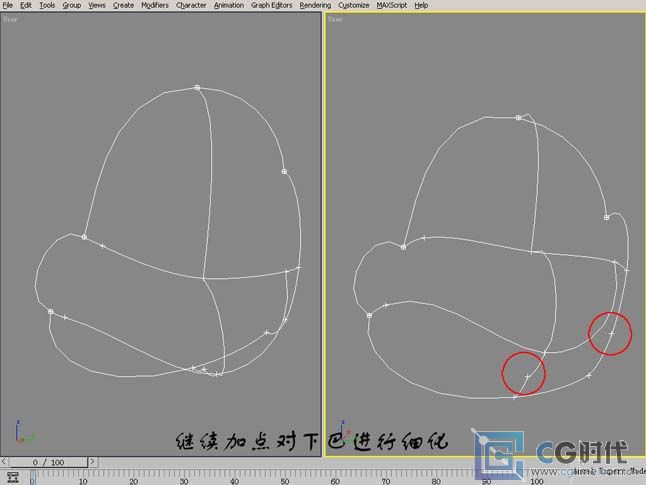
Task: Open the Views menu
Action: point(97,5)
